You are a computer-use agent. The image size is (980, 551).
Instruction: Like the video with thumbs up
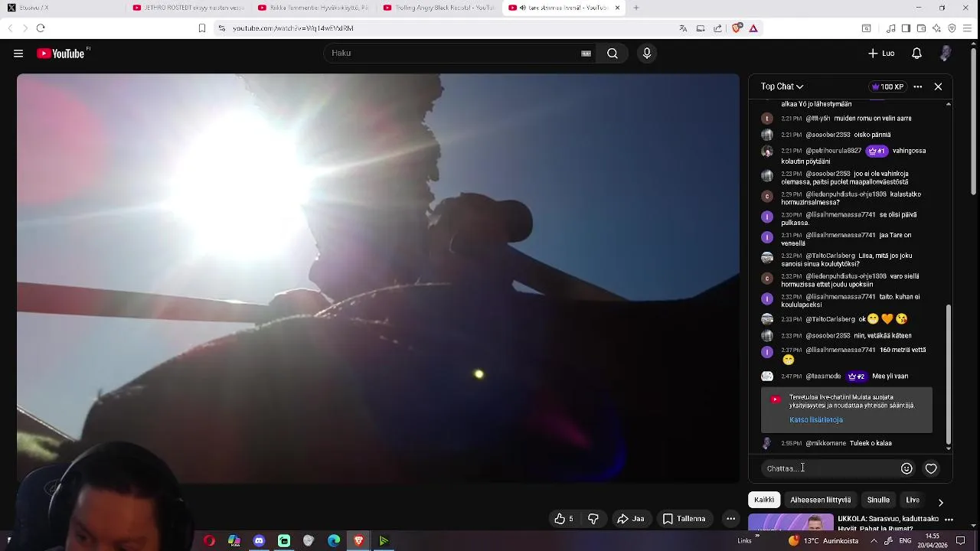[x=564, y=519]
